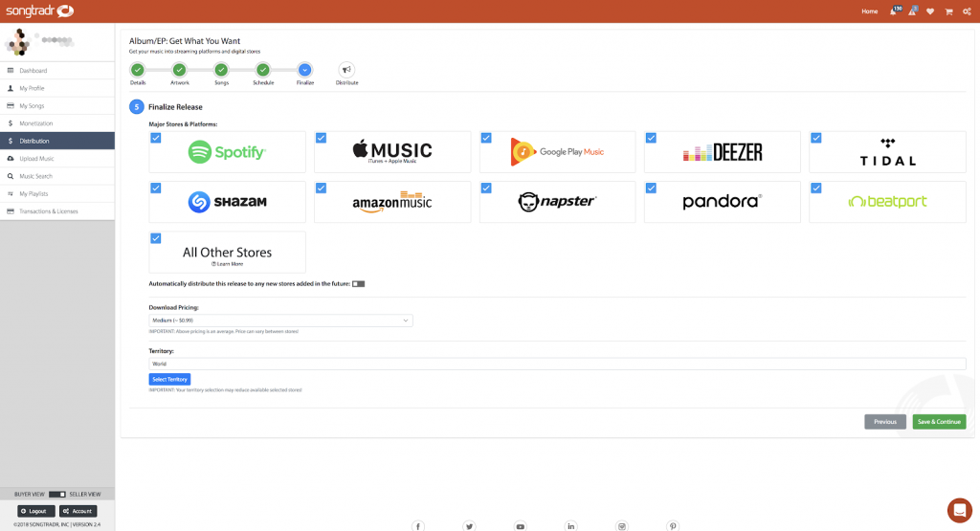Screen dimensions: 980x531
Task: Open Monetization in the sidebar
Action: coord(57,123)
